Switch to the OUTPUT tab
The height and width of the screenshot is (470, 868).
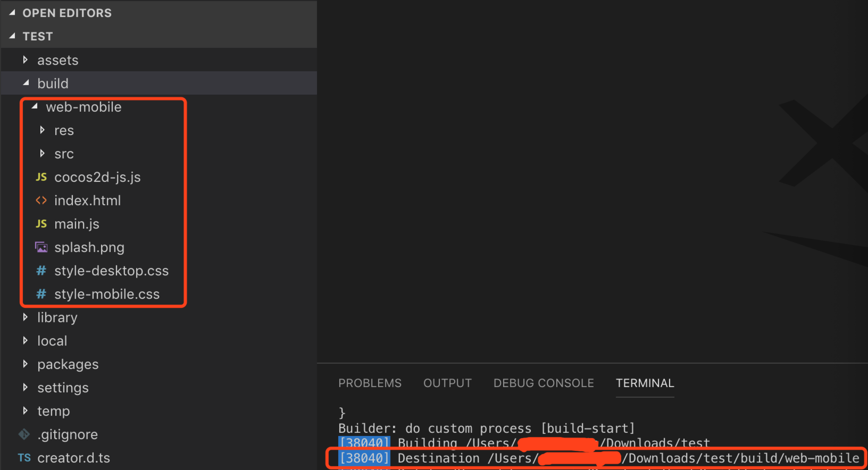pyautogui.click(x=447, y=383)
